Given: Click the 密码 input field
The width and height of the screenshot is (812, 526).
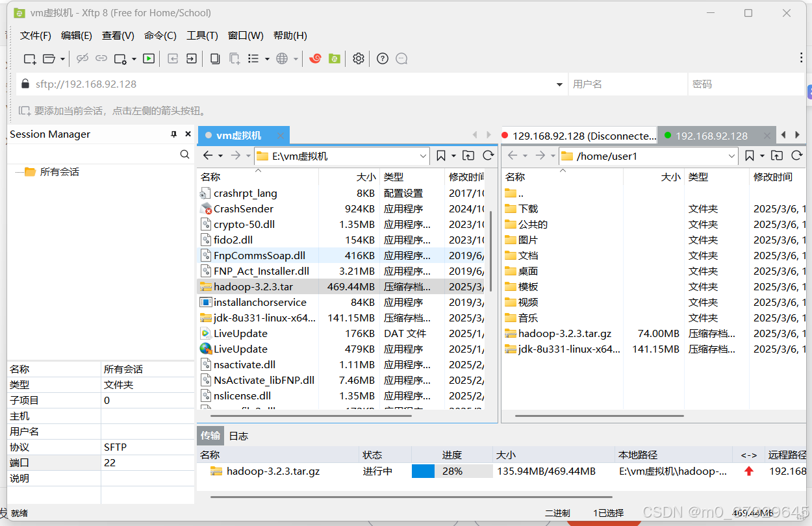Looking at the screenshot, I should click(x=746, y=84).
